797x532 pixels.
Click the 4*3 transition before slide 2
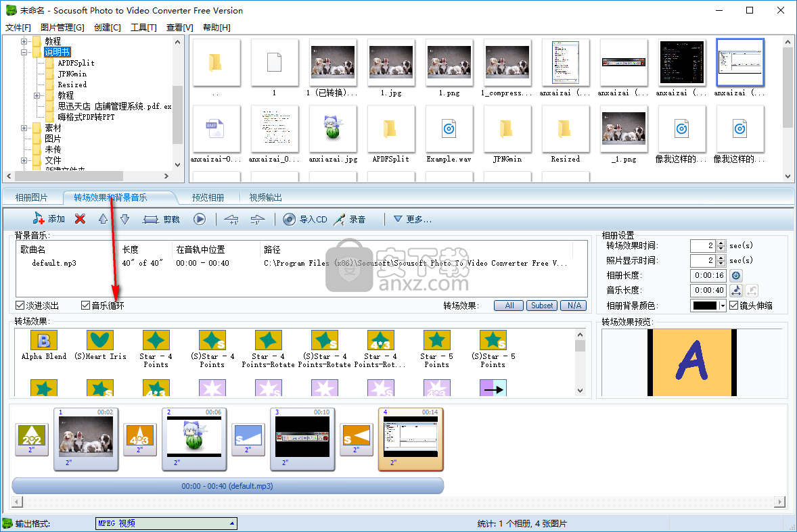coord(140,439)
